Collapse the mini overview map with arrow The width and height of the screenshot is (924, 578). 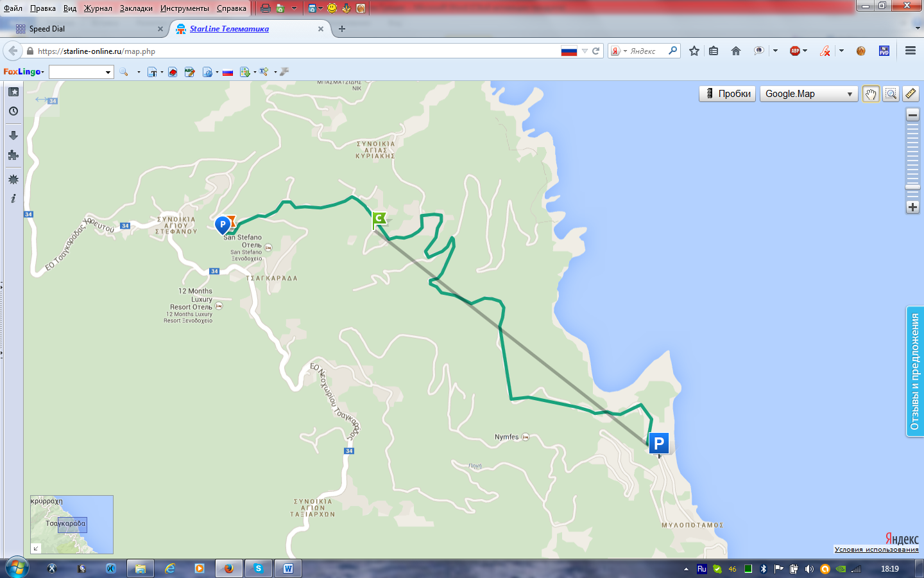coord(36,548)
